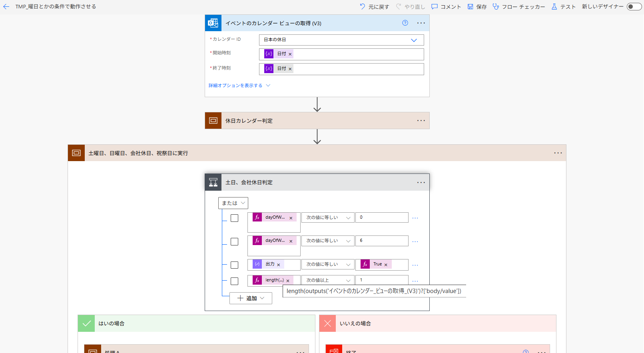Viewport: 644px width, 353px height.
Task: Click the 追加 add row button
Action: pos(251,298)
